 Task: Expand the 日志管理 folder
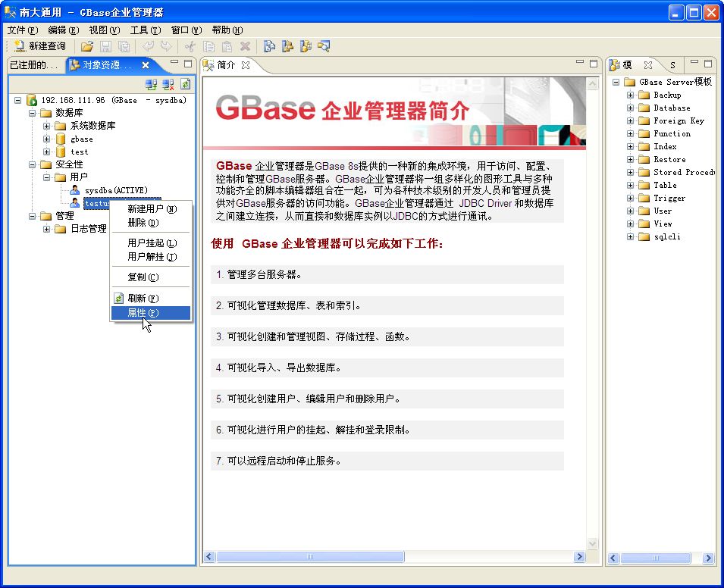(x=47, y=229)
